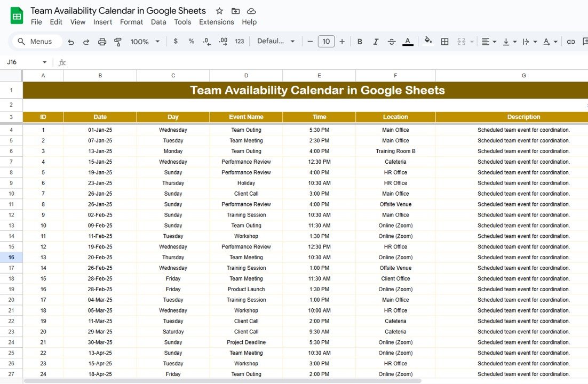This screenshot has height=384, width=588.
Task: Check the cloud save status icon
Action: (251, 11)
